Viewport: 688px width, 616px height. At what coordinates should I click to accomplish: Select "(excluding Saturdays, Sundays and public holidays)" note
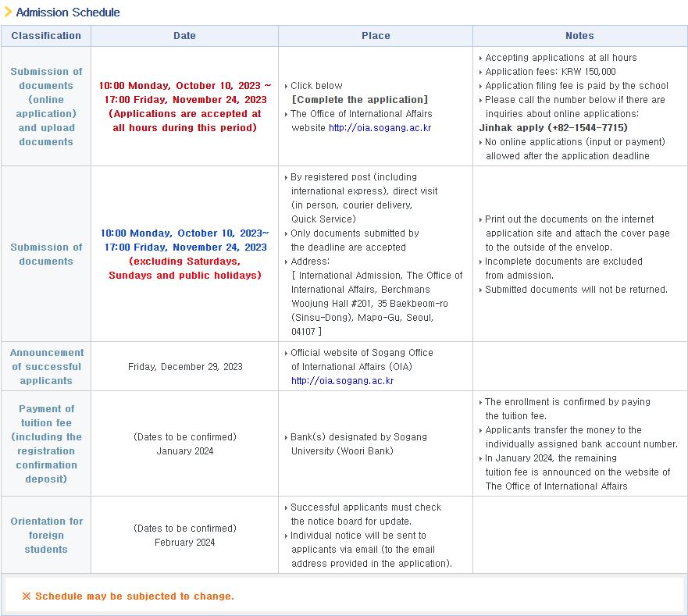coord(185,268)
